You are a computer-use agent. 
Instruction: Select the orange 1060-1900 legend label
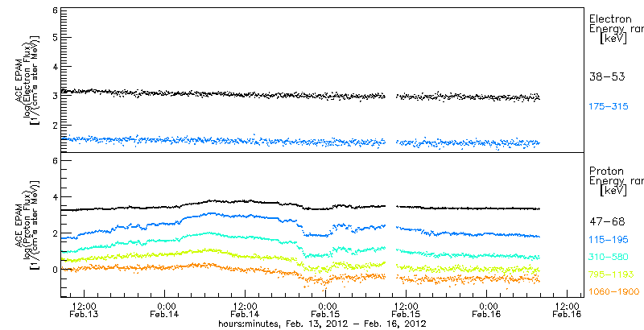[614, 292]
